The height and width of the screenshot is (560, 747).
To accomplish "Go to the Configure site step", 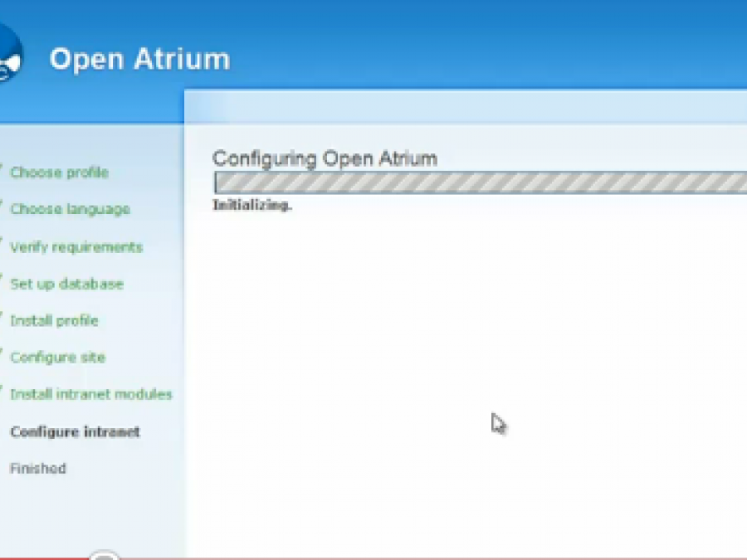I will pos(57,358).
